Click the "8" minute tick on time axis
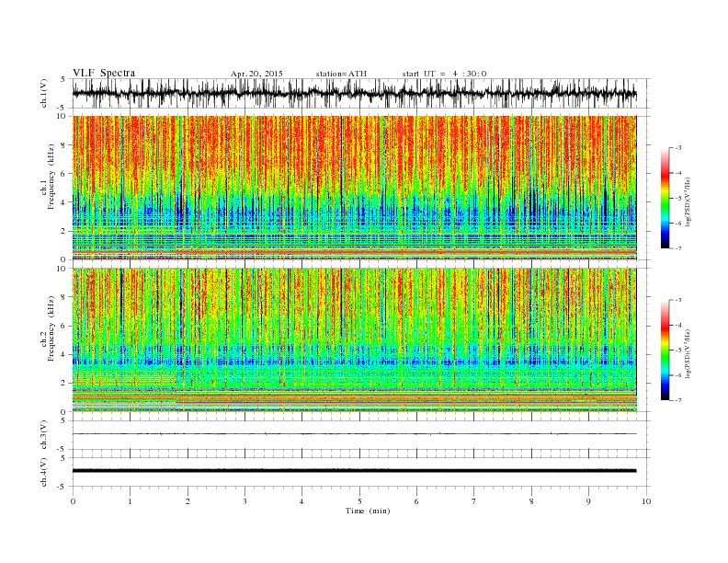728x563 pixels. pyautogui.click(x=531, y=501)
